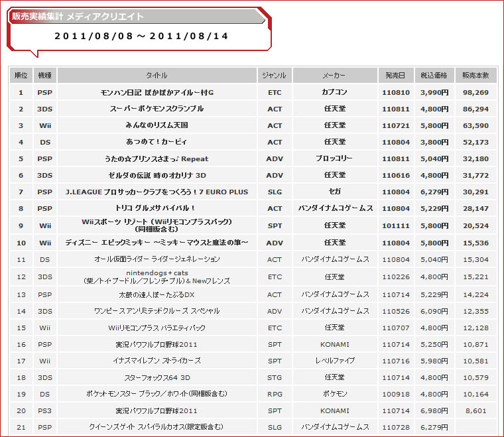Select title みんなのリズム天国
Screen dimensions: 504x437
(157, 125)
